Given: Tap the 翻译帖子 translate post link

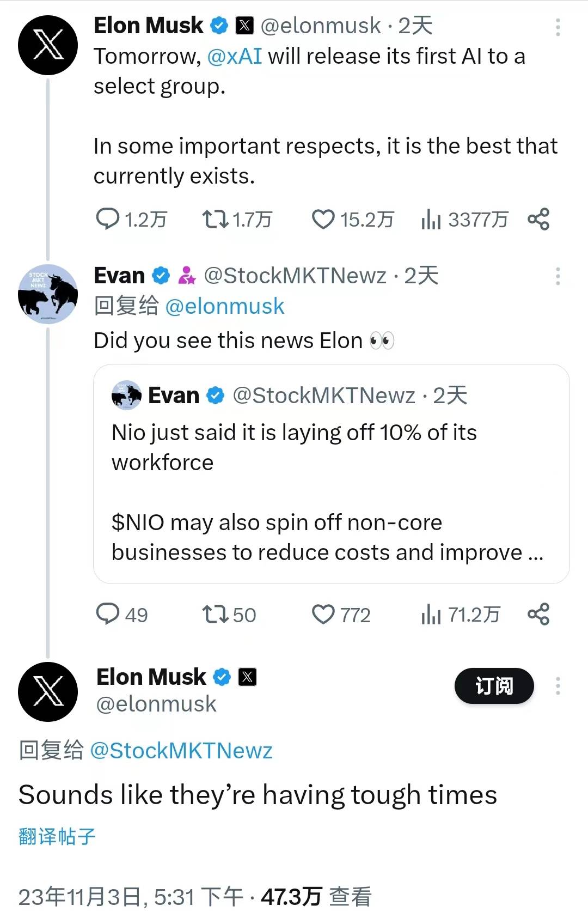Looking at the screenshot, I should (57, 836).
